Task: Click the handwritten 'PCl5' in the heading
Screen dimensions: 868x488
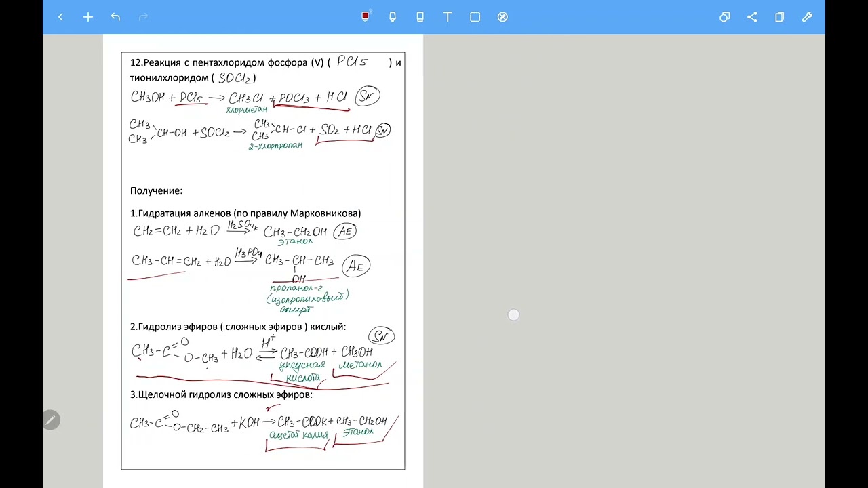Action: [353, 62]
